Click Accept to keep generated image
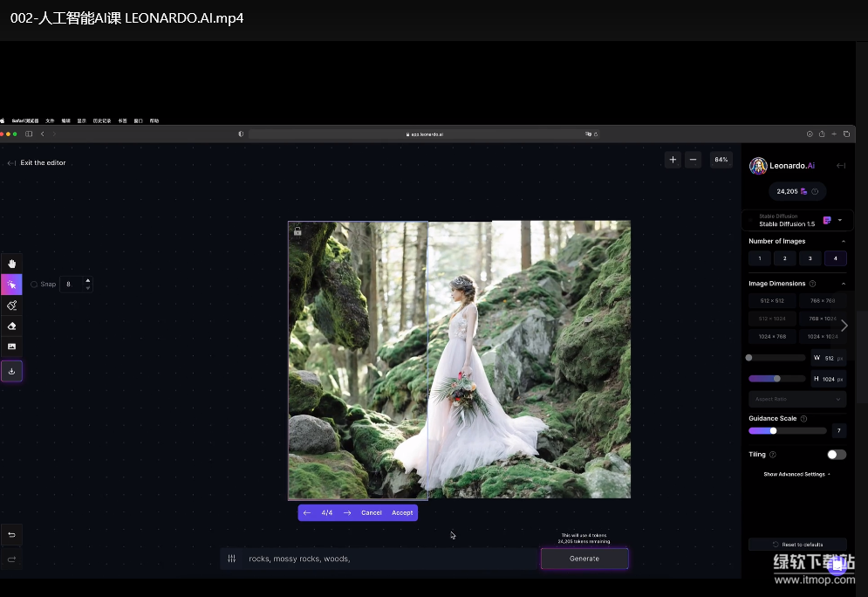 (402, 513)
